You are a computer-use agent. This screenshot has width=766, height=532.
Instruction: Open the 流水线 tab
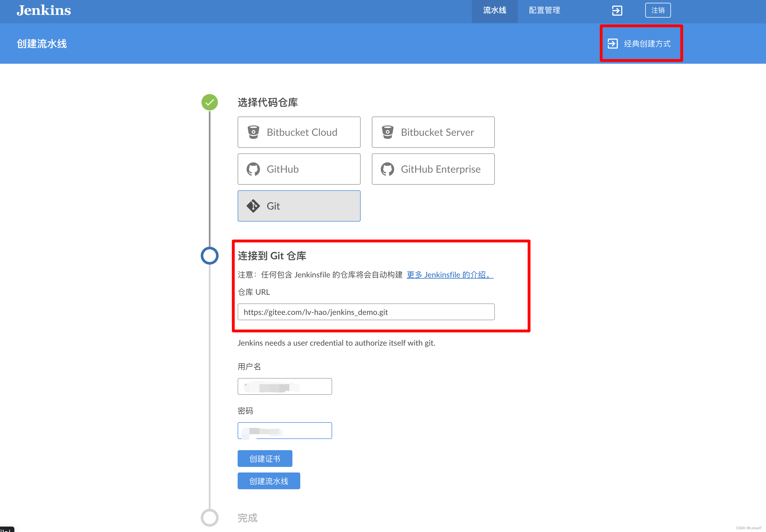[495, 11]
